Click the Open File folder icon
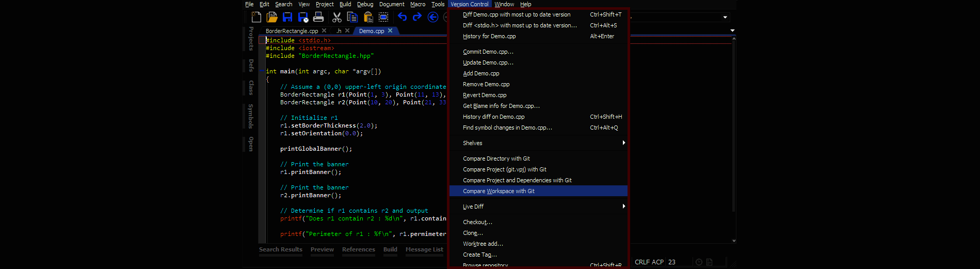This screenshot has height=269, width=980. pyautogui.click(x=272, y=17)
